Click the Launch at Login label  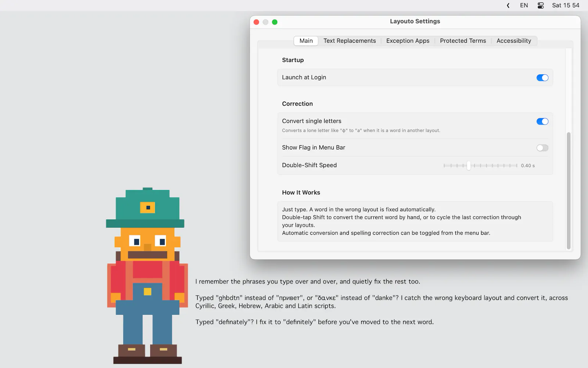(304, 77)
